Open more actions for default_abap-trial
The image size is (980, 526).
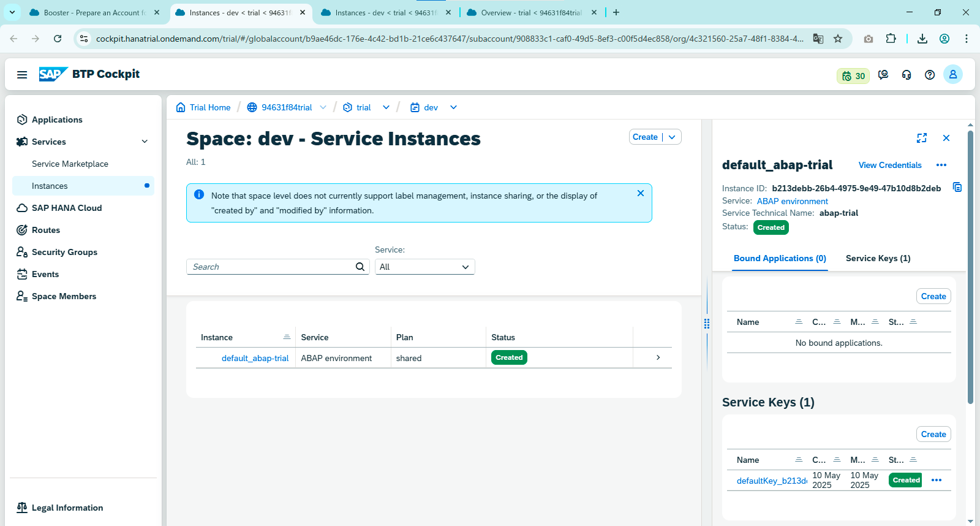tap(941, 165)
